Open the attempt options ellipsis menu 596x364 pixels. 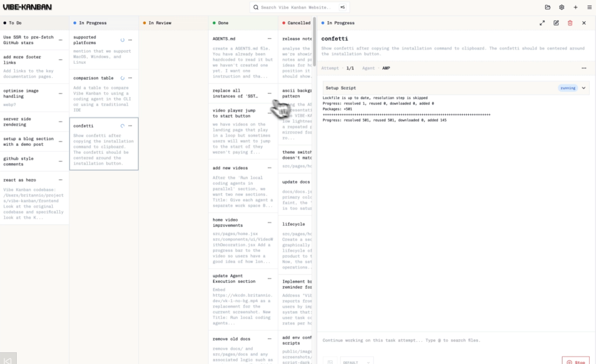(584, 68)
